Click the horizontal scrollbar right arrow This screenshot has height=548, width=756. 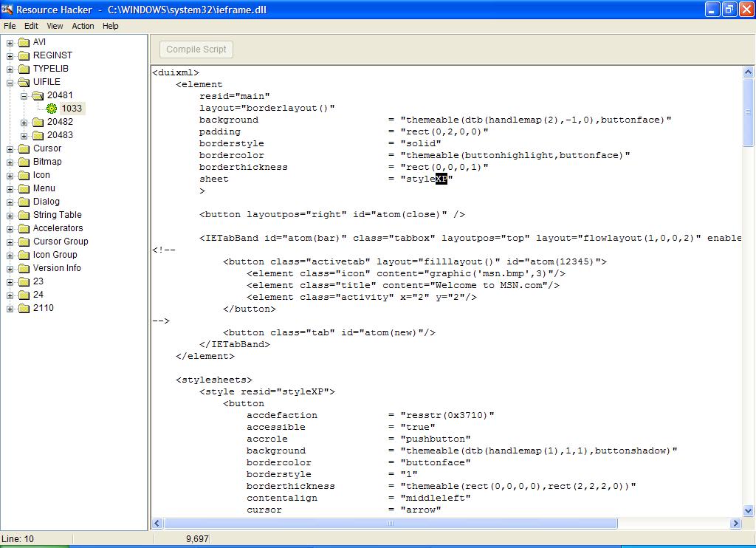tap(735, 524)
